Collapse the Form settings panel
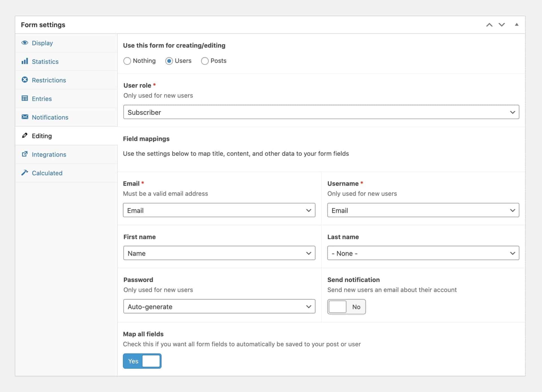The width and height of the screenshot is (542, 392). 517,25
